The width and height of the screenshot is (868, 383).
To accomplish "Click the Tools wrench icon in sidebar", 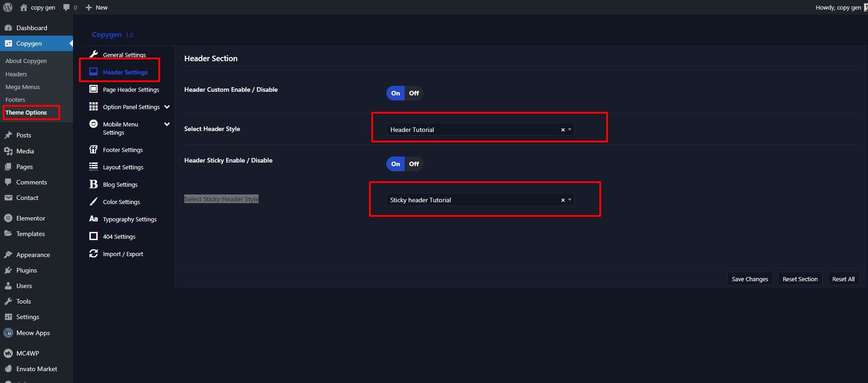I will 8,301.
